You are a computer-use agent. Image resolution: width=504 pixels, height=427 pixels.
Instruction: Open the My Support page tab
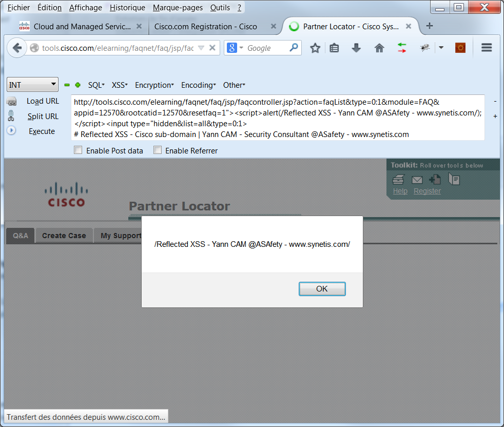(118, 236)
